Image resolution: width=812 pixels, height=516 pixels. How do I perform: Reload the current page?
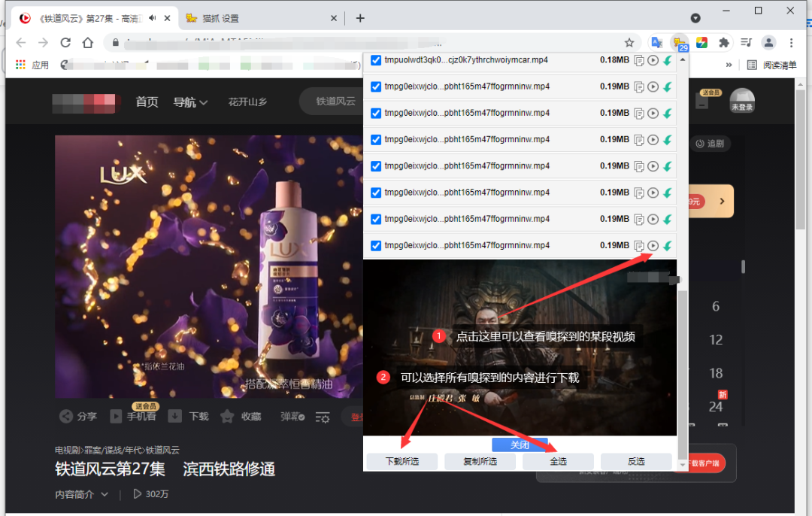[65, 42]
